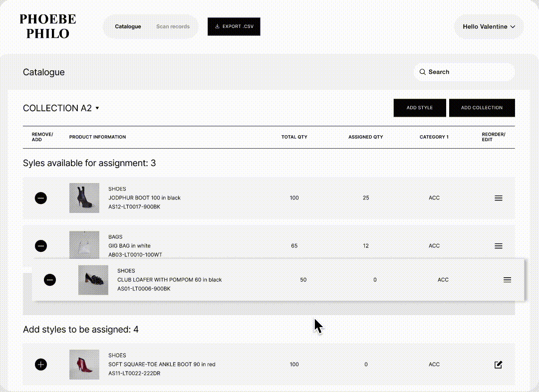This screenshot has height=392, width=539.
Task: Select the edit icon for SOFT SQUARE-TOE ANKLE BOOT
Action: coord(498,365)
